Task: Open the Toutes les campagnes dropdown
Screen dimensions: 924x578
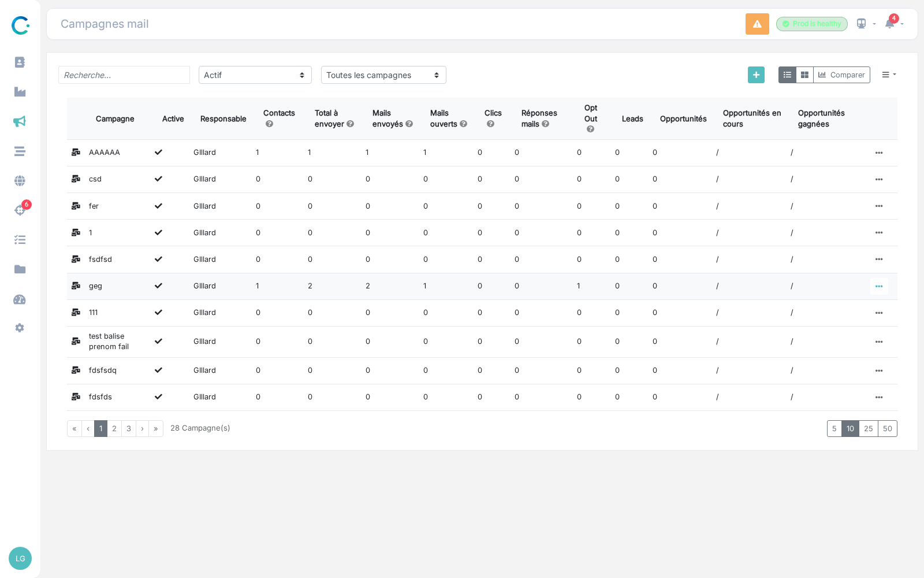Action: (x=383, y=75)
